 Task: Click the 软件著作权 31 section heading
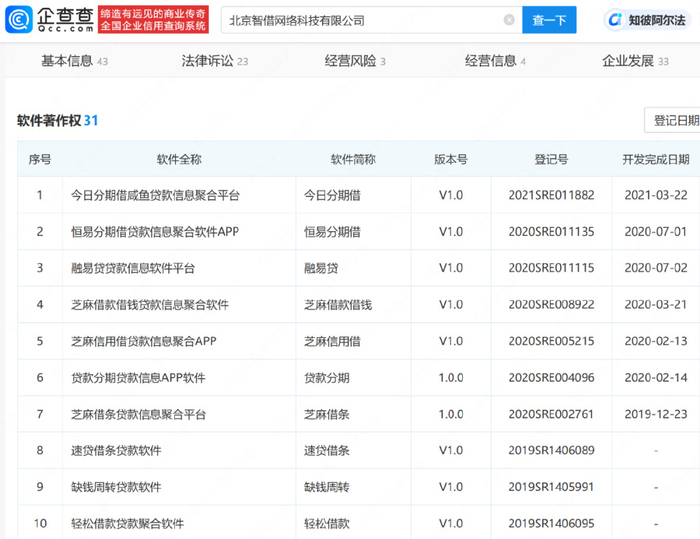57,120
